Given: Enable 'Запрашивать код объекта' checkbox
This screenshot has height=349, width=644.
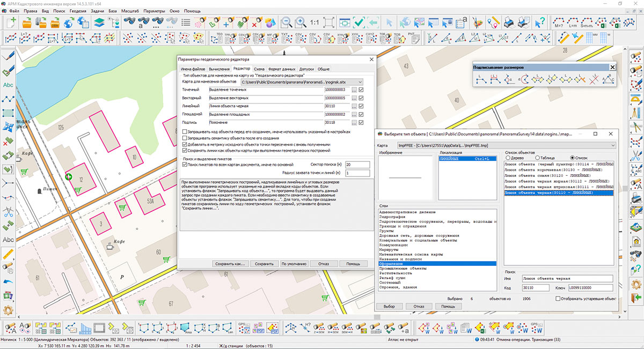Looking at the screenshot, I should click(x=185, y=131).
